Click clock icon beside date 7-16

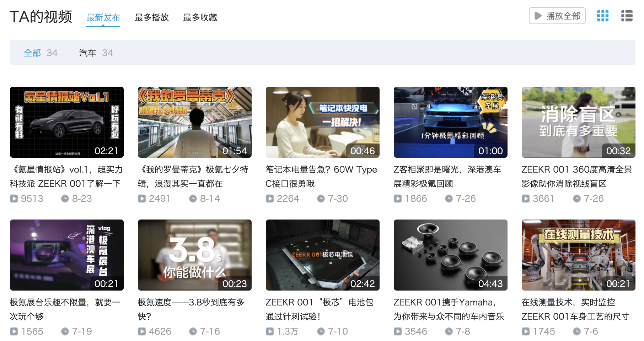click(x=193, y=331)
